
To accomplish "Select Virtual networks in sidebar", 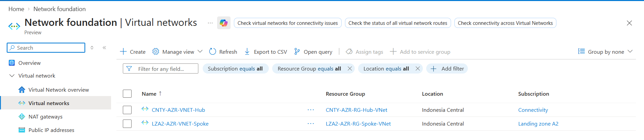I will click(x=49, y=103).
